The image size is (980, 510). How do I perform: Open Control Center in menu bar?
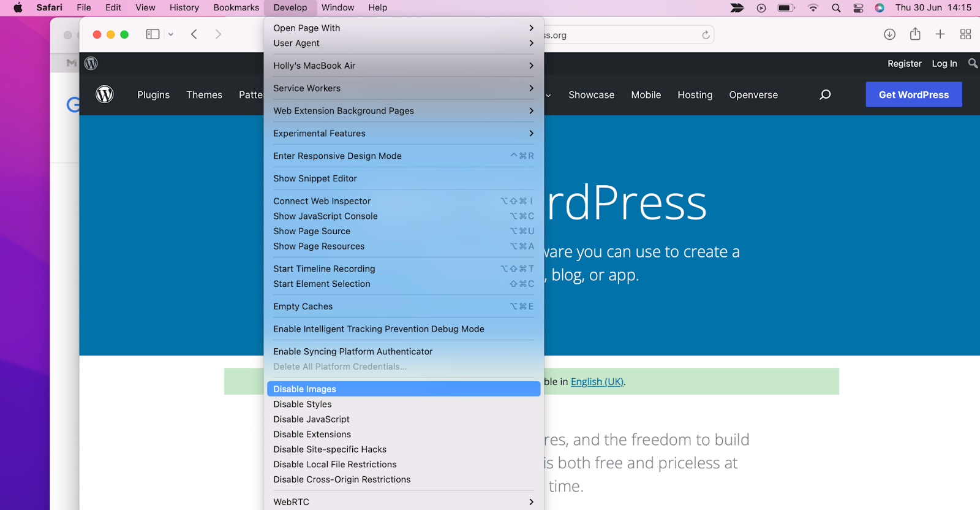[858, 8]
